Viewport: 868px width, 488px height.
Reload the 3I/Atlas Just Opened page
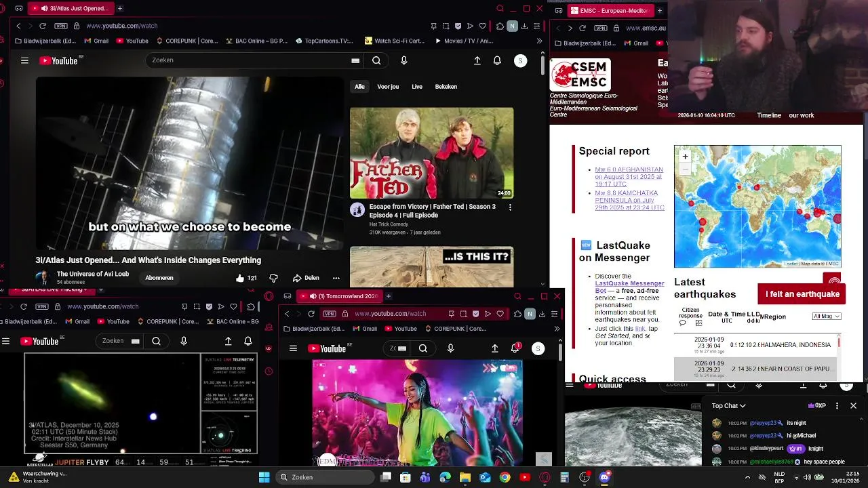pyautogui.click(x=42, y=26)
